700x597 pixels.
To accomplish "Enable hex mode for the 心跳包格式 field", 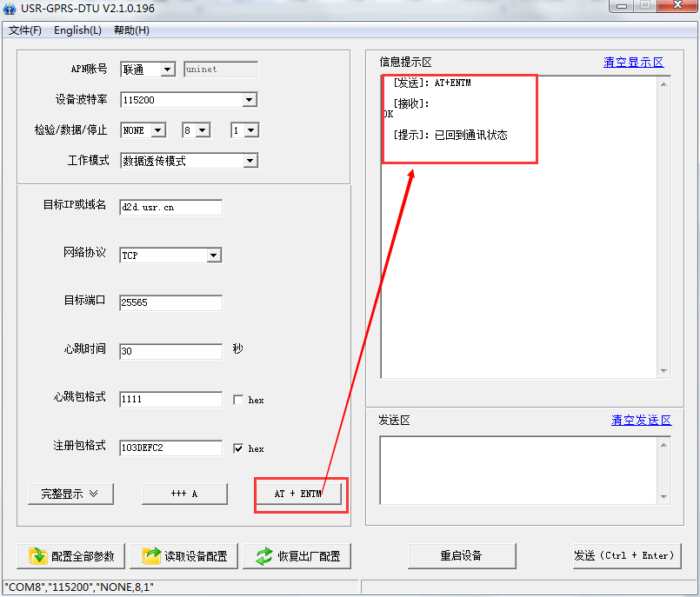I will pyautogui.click(x=238, y=399).
